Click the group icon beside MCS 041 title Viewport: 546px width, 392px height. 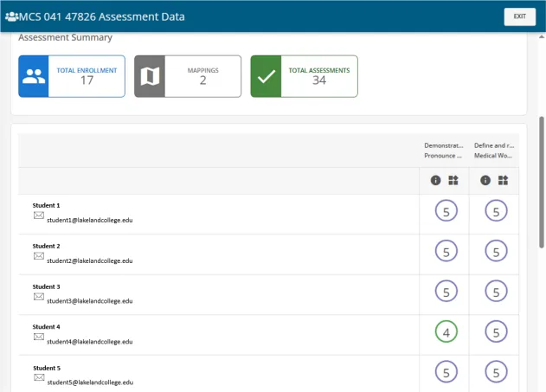[12, 16]
